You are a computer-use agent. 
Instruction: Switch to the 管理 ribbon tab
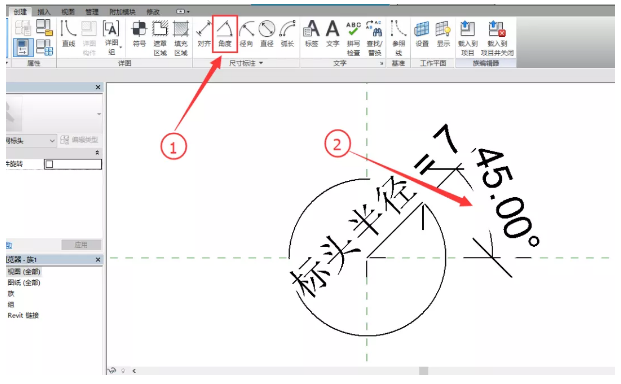[92, 12]
